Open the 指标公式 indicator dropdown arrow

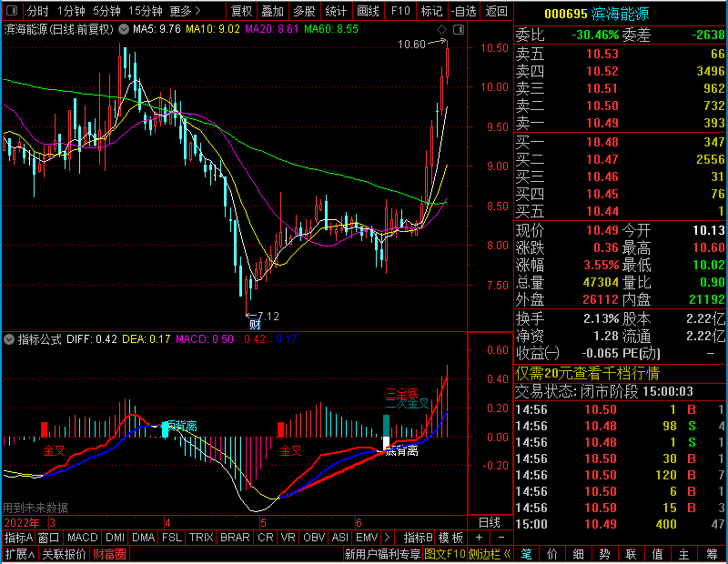(x=9, y=339)
